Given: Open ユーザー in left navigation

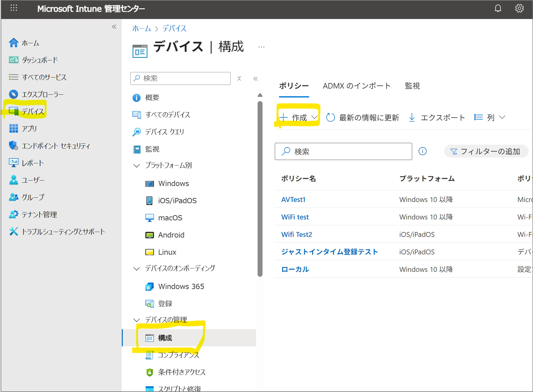Looking at the screenshot, I should [x=27, y=180].
